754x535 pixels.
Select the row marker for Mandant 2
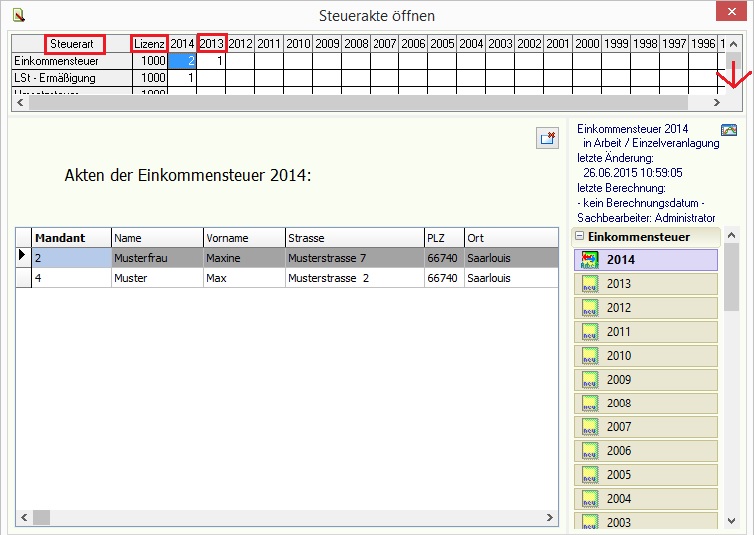pos(22,258)
